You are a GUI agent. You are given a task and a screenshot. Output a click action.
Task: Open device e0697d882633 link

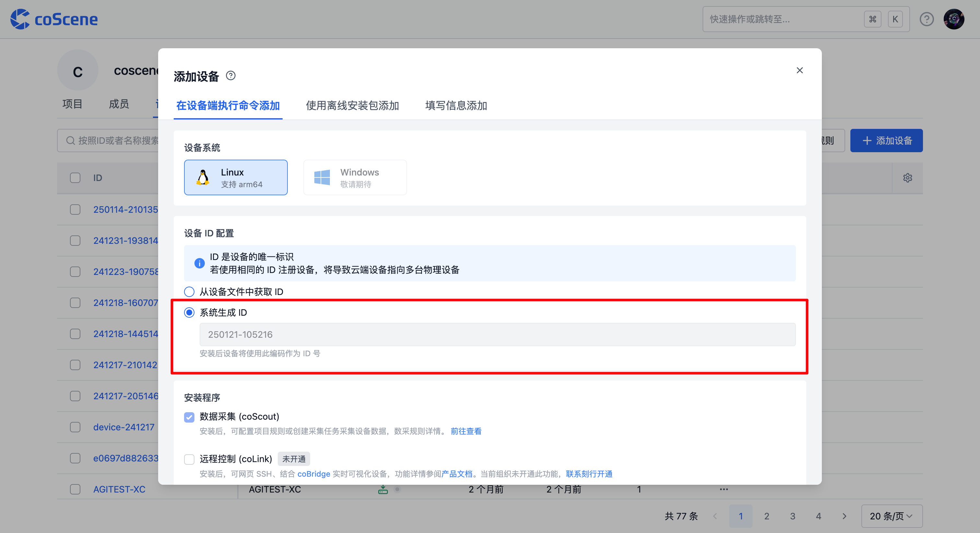pyautogui.click(x=125, y=458)
